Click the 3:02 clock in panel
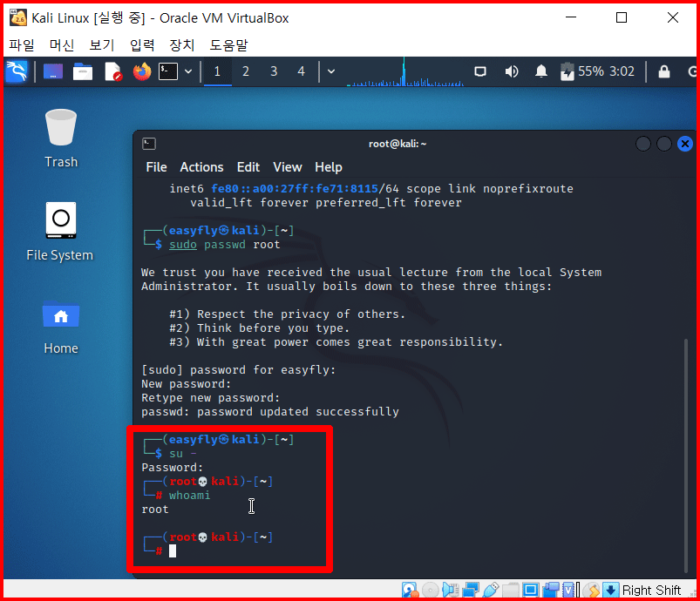The image size is (700, 601). point(622,71)
